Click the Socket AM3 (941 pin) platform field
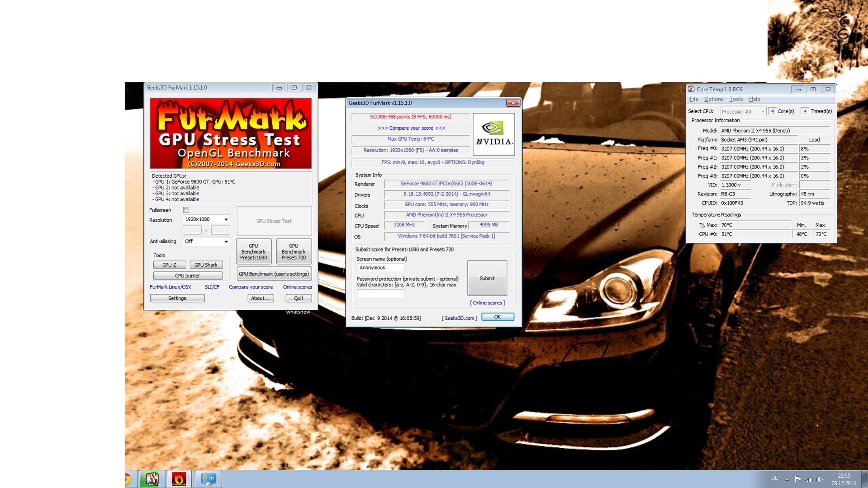868x488 pixels. coord(758,140)
